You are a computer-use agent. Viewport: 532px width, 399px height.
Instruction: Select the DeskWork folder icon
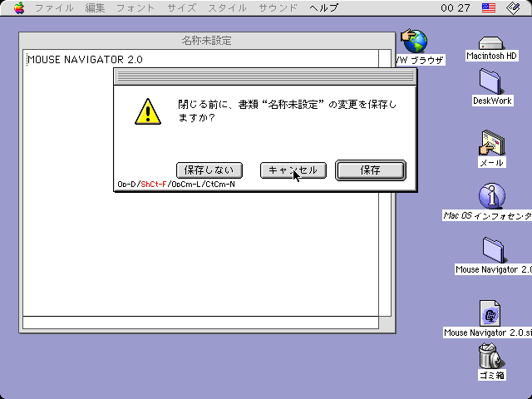pyautogui.click(x=491, y=81)
